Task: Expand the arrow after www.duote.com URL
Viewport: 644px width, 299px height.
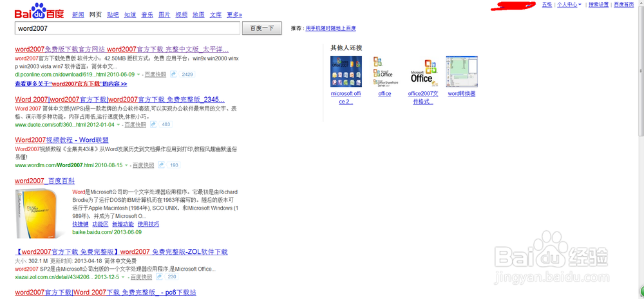Action: tap(118, 125)
